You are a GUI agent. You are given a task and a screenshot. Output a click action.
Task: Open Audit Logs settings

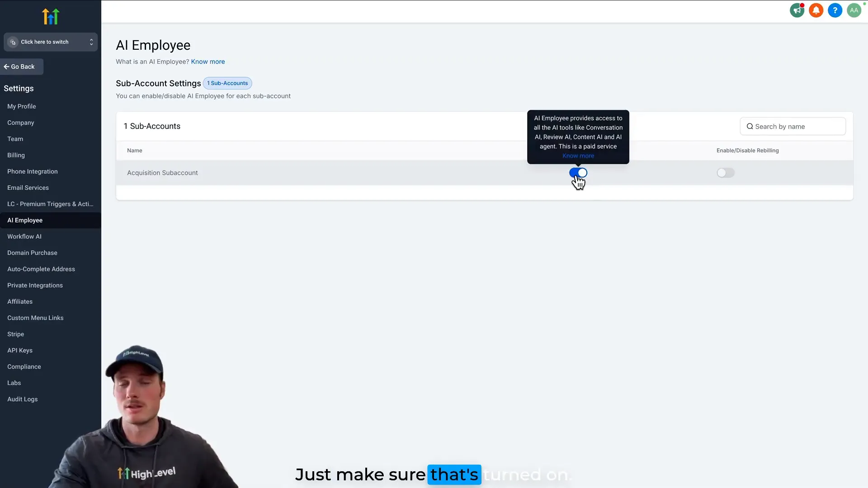tap(22, 399)
